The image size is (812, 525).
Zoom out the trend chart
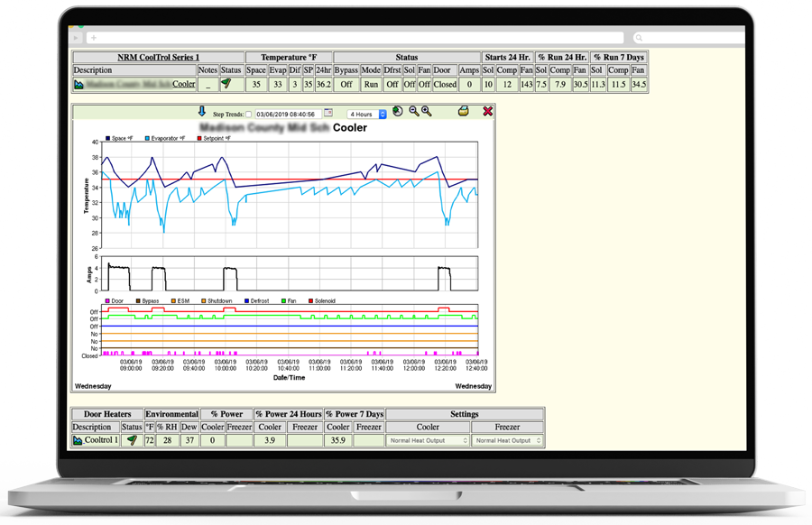pyautogui.click(x=414, y=112)
